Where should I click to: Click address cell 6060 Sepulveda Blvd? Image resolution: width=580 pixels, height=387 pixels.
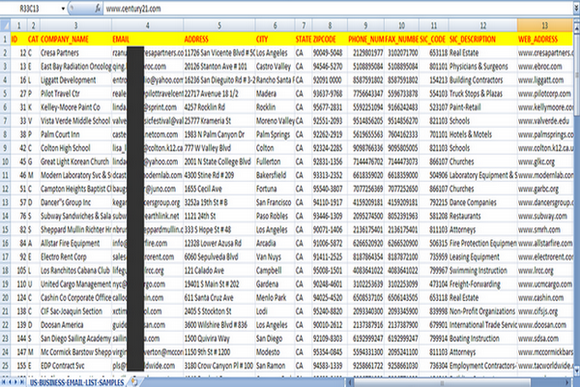pos(219,257)
